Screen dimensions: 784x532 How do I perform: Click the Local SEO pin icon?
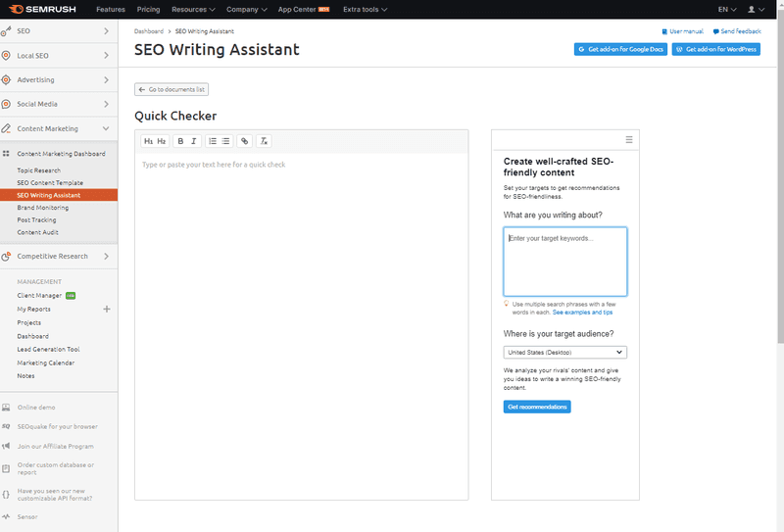click(x=6, y=56)
